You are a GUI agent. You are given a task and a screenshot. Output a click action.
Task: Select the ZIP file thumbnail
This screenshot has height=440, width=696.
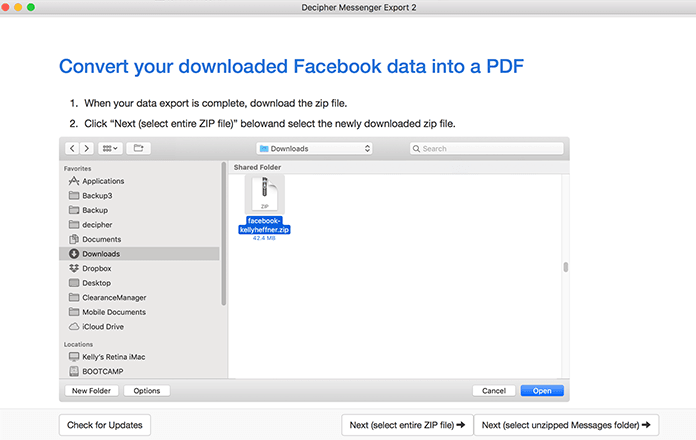pos(265,194)
